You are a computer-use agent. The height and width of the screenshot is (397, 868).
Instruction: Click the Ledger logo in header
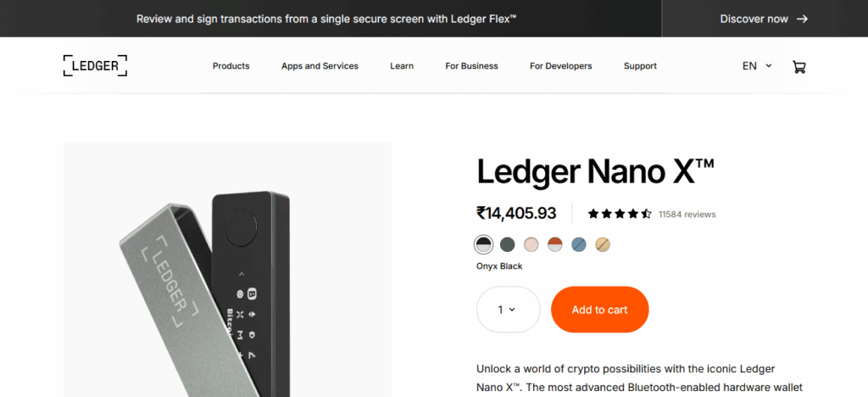pyautogui.click(x=95, y=65)
